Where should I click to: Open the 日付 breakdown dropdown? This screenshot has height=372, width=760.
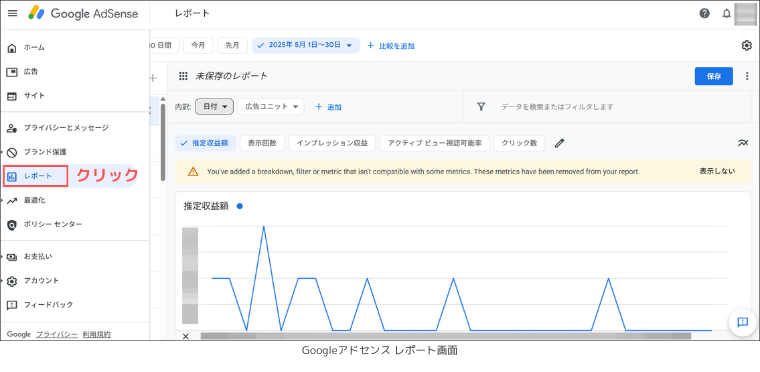pos(215,107)
